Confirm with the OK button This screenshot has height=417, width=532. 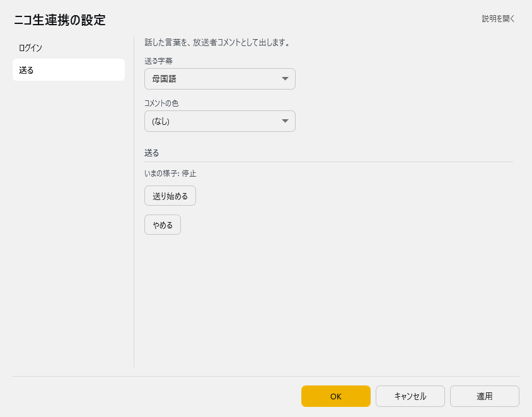335,396
